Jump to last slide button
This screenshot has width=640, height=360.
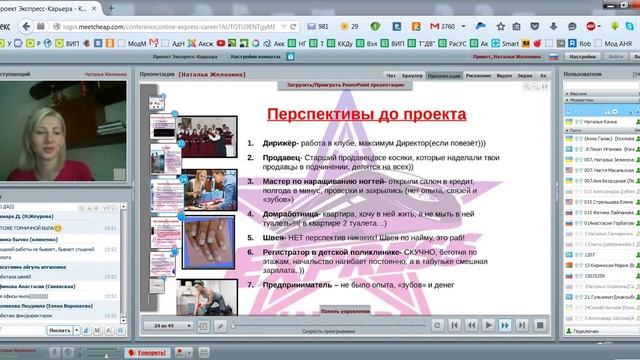(x=522, y=325)
